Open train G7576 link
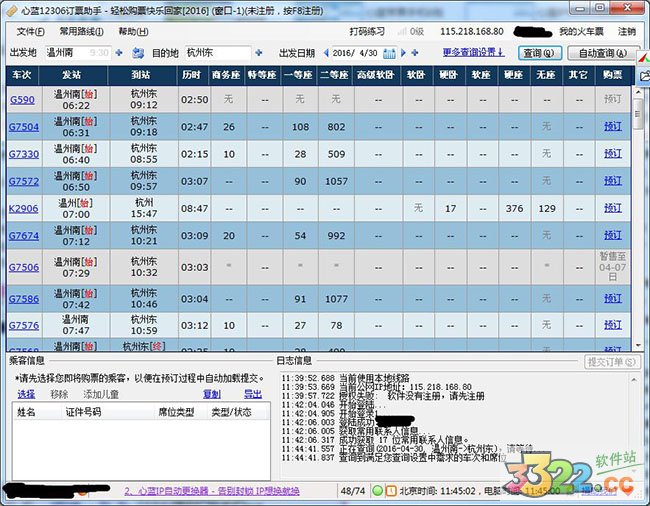Screen dimensions: 650x506 24,326
